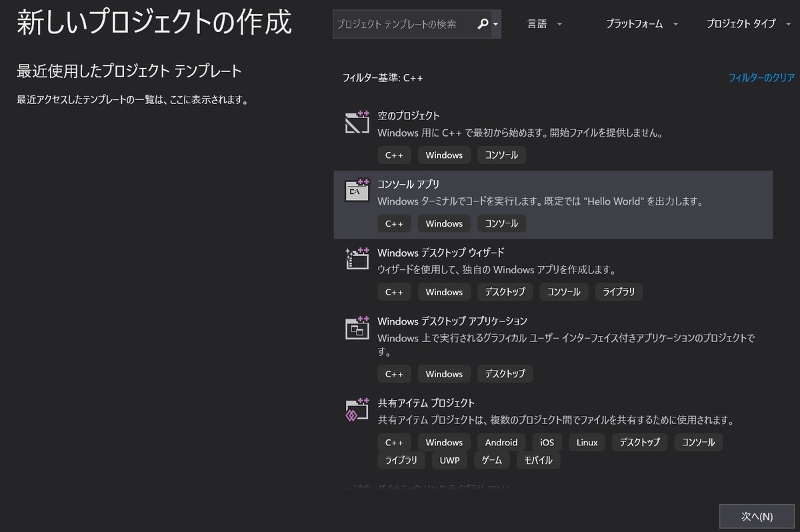Click the ライブラリ tag under 共有アイテム プロジェクト
Image resolution: width=800 pixels, height=532 pixels.
[x=401, y=461]
